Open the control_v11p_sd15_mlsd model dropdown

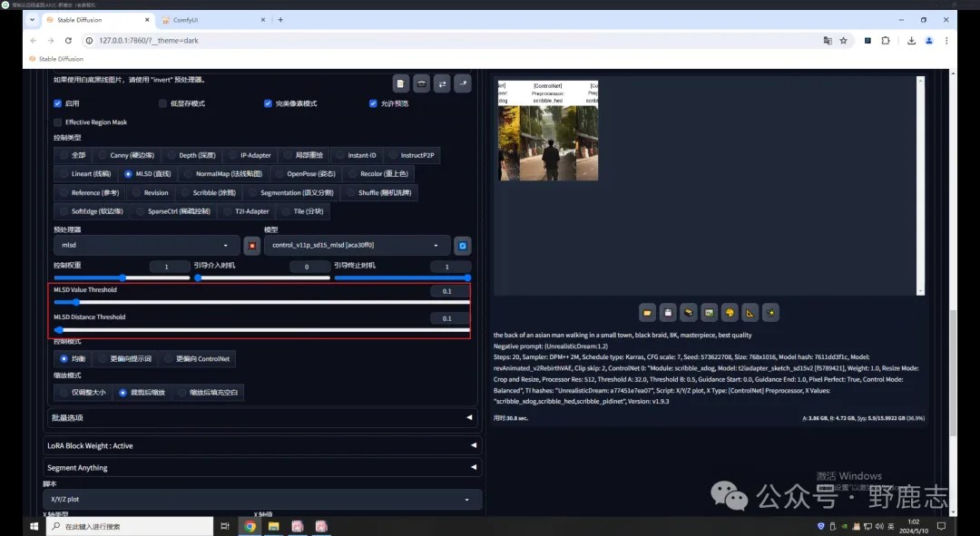(357, 246)
